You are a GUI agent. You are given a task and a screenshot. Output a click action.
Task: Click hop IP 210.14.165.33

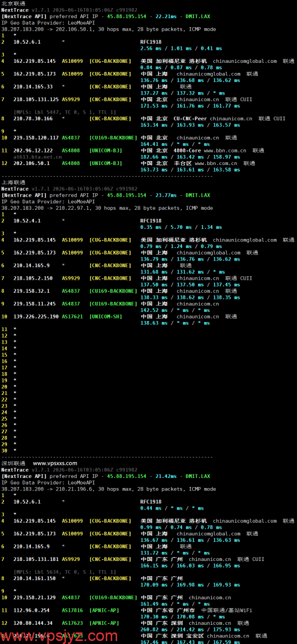point(33,87)
